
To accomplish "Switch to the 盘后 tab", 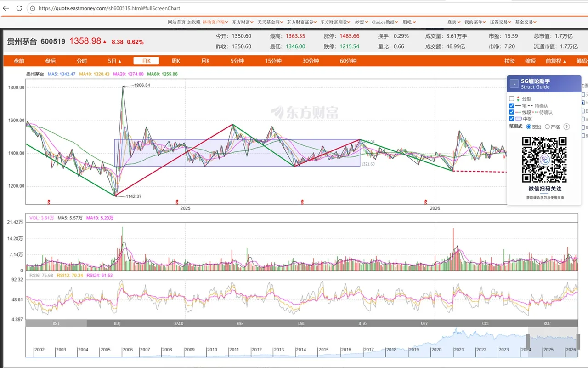I will [51, 61].
